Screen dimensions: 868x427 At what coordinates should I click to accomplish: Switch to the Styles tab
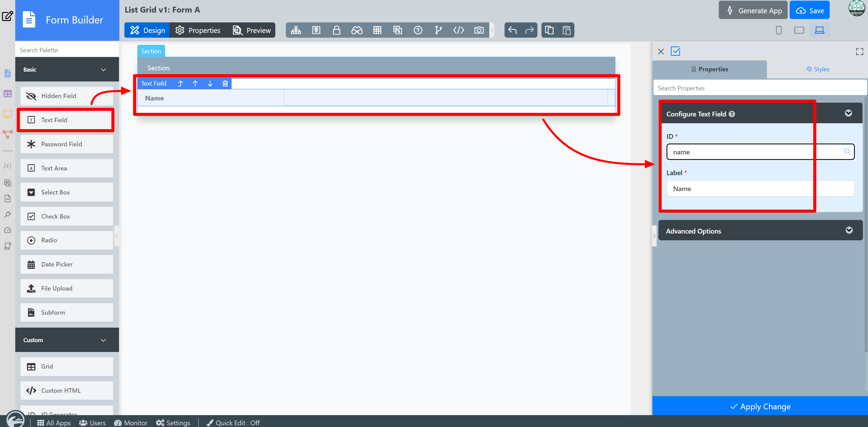817,69
